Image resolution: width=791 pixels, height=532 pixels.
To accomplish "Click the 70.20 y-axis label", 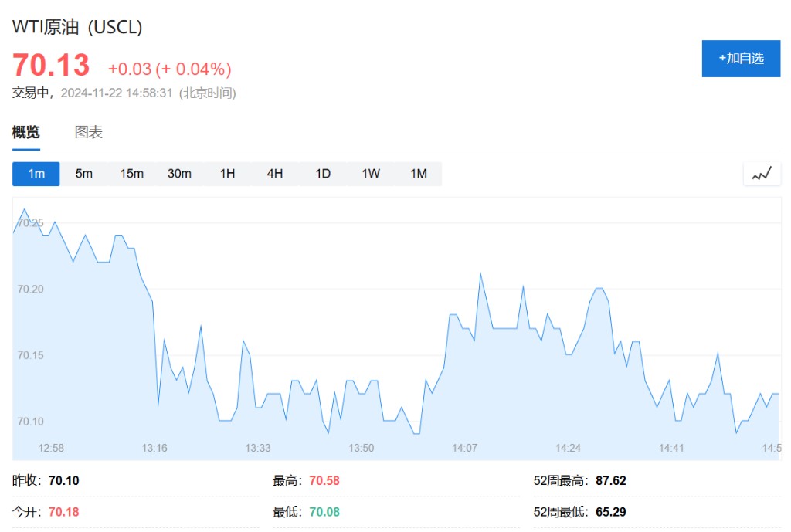I will [x=31, y=289].
